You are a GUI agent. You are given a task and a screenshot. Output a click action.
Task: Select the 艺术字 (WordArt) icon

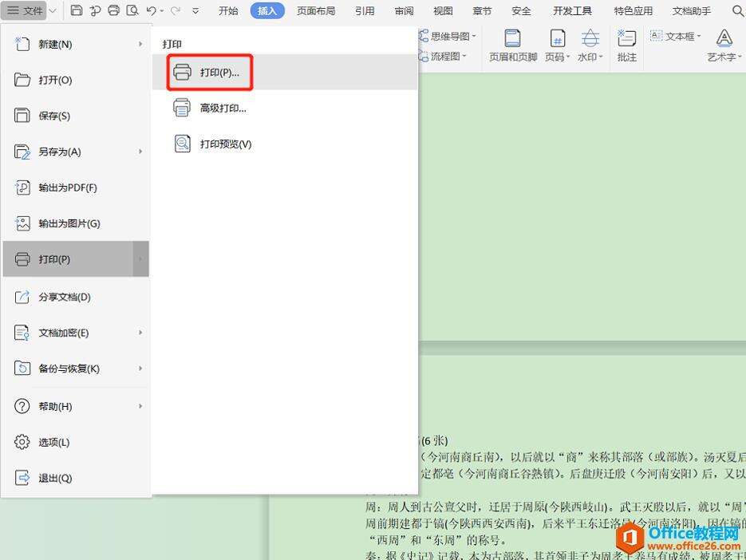point(723,45)
